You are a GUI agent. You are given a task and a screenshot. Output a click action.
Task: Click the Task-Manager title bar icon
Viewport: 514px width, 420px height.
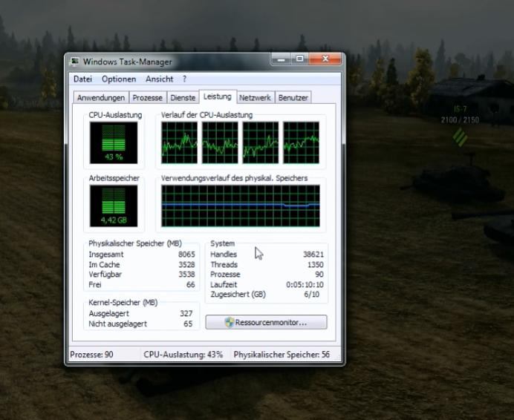(x=76, y=62)
